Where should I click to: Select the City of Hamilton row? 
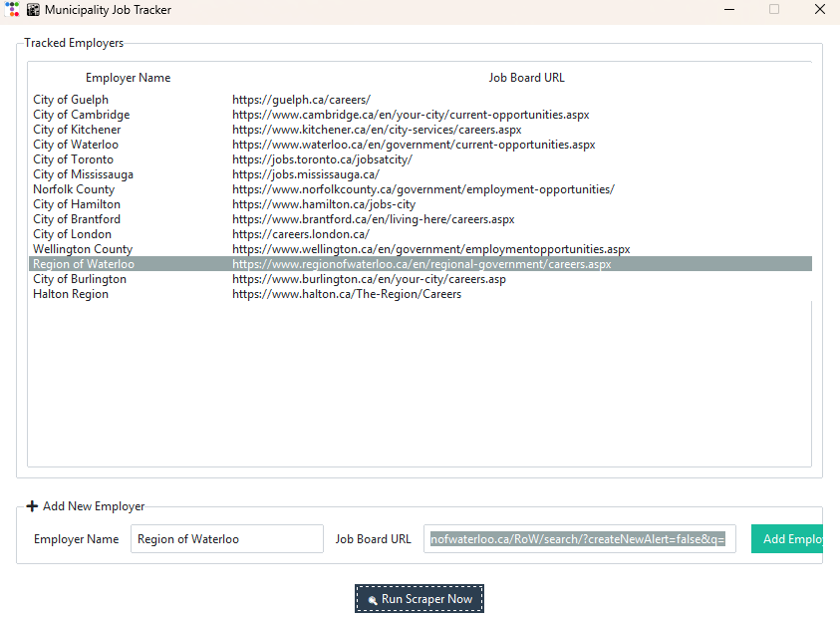coord(420,204)
